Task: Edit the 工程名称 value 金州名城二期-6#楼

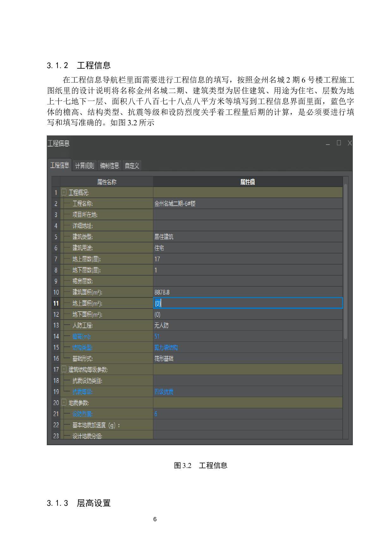Action: click(248, 203)
